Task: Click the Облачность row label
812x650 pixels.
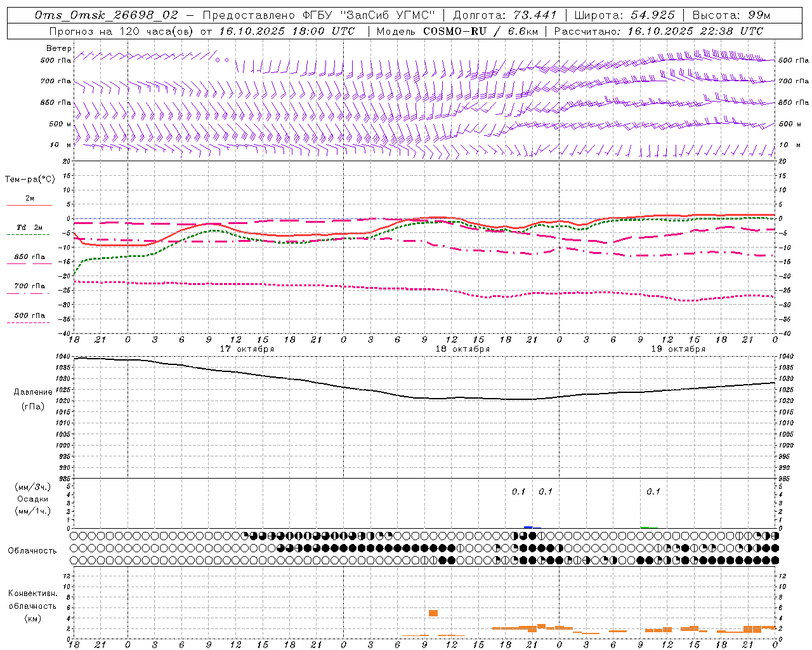Action: 32,550
